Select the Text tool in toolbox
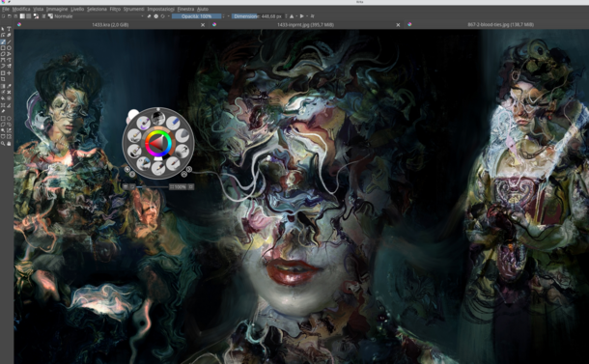589x364 pixels. pyautogui.click(x=9, y=29)
